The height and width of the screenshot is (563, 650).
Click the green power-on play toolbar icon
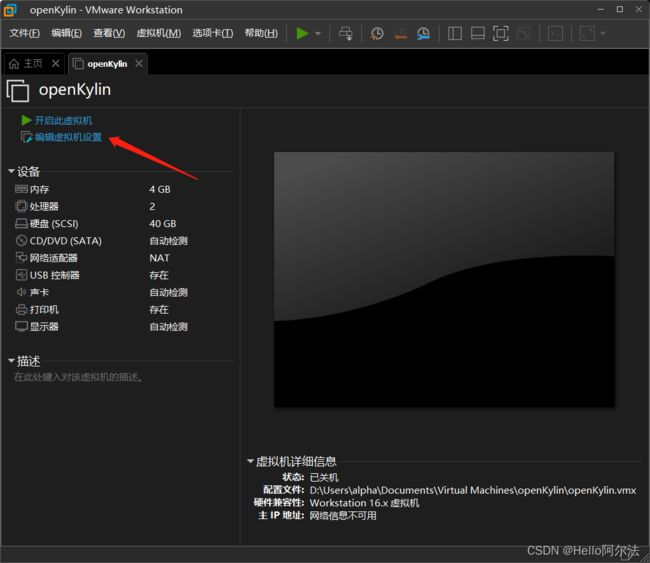tap(302, 33)
